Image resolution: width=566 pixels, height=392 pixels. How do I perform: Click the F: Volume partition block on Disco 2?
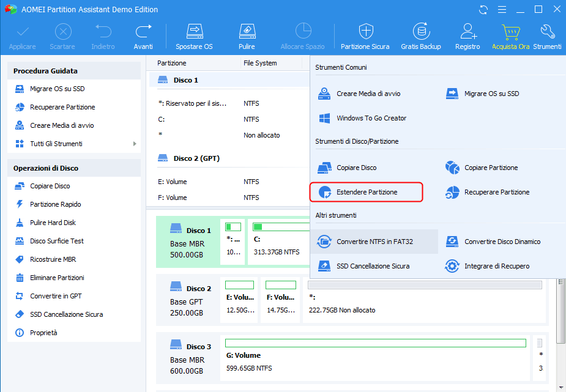click(280, 300)
